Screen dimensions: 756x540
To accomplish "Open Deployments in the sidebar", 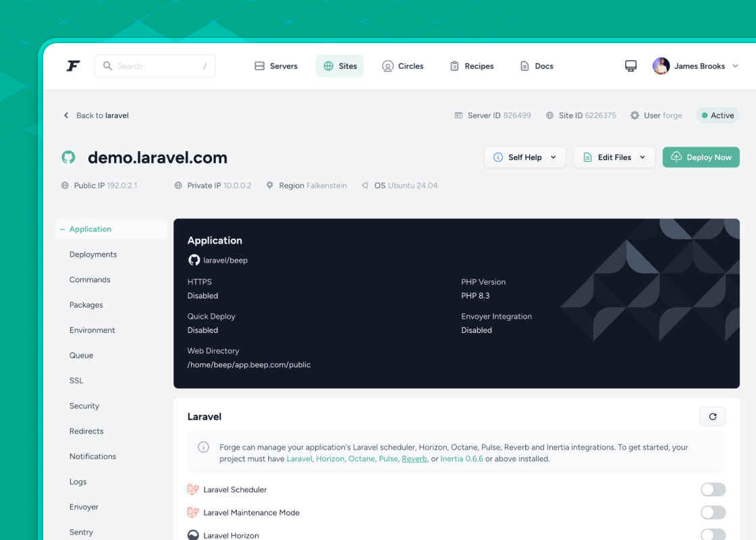I will (x=93, y=254).
